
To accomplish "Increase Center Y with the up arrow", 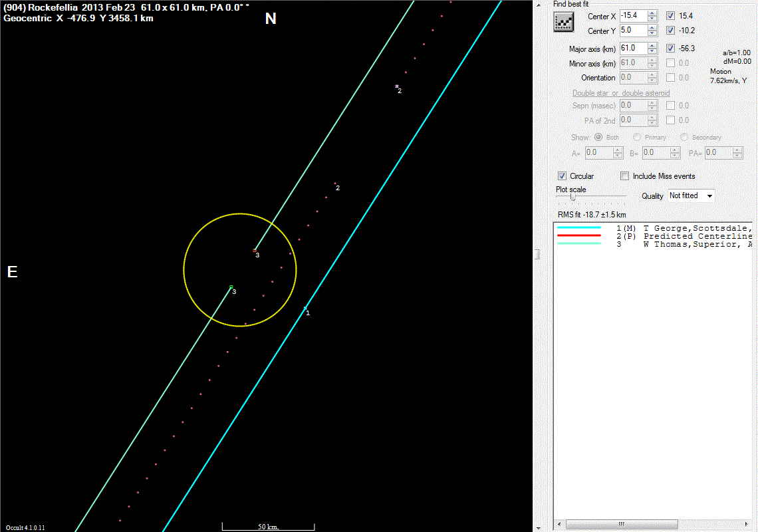I will (652, 27).
